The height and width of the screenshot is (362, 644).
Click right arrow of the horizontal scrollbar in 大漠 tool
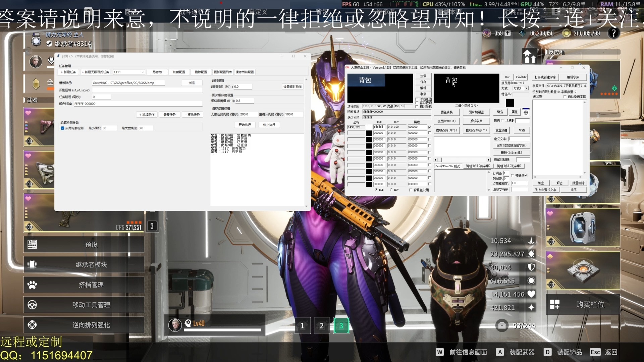[x=489, y=160]
